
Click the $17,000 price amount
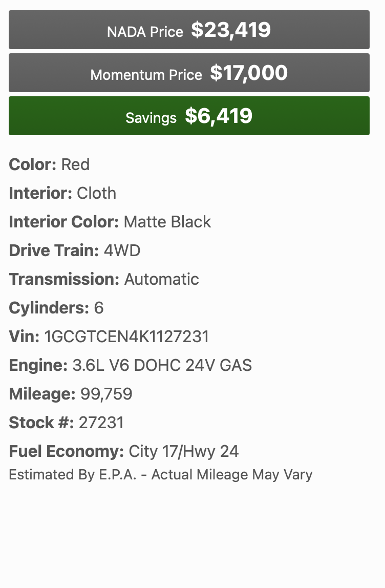249,73
